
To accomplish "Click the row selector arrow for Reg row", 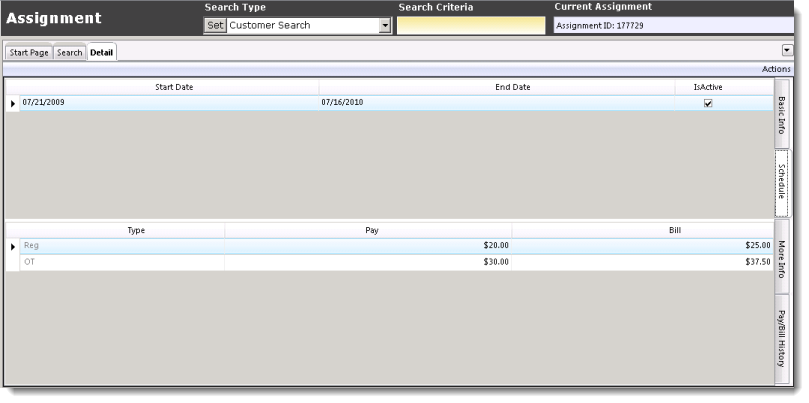I will click(13, 245).
